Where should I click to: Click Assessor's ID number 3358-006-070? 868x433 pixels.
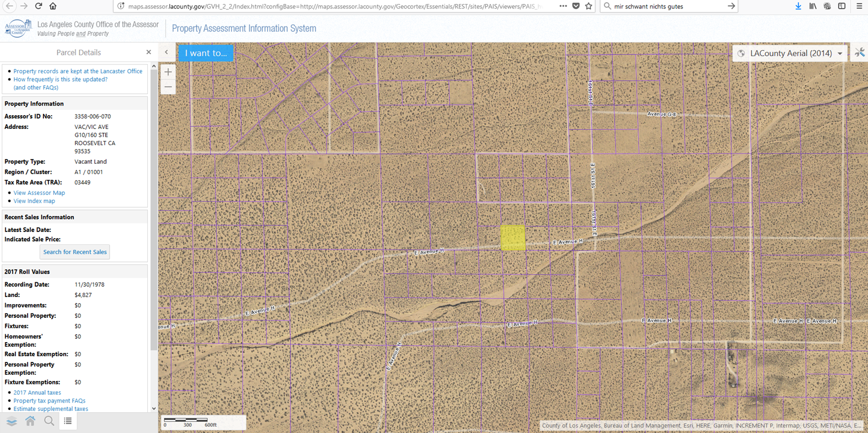[x=93, y=116]
